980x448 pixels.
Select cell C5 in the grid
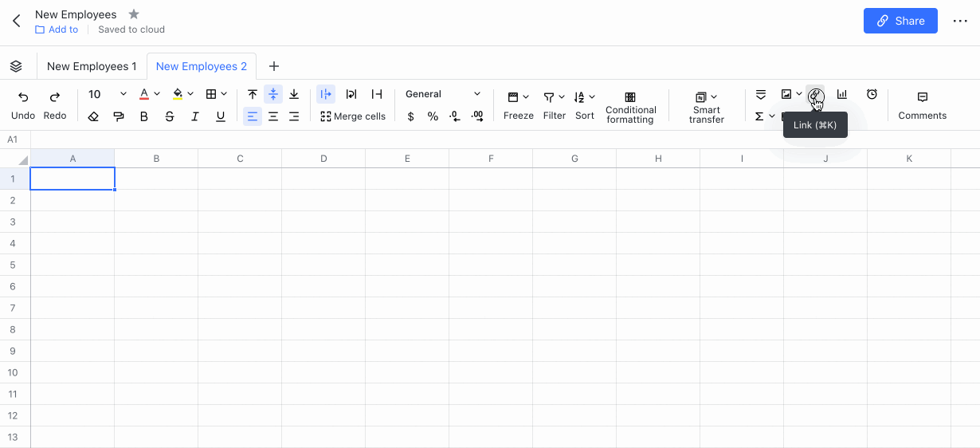click(240, 265)
